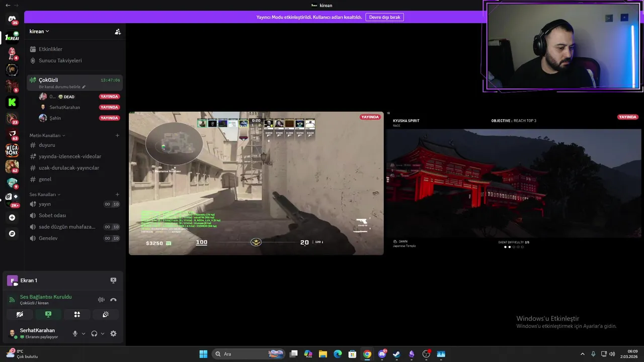Create a new voice channel plus icon
644x362 pixels.
pos(117,194)
